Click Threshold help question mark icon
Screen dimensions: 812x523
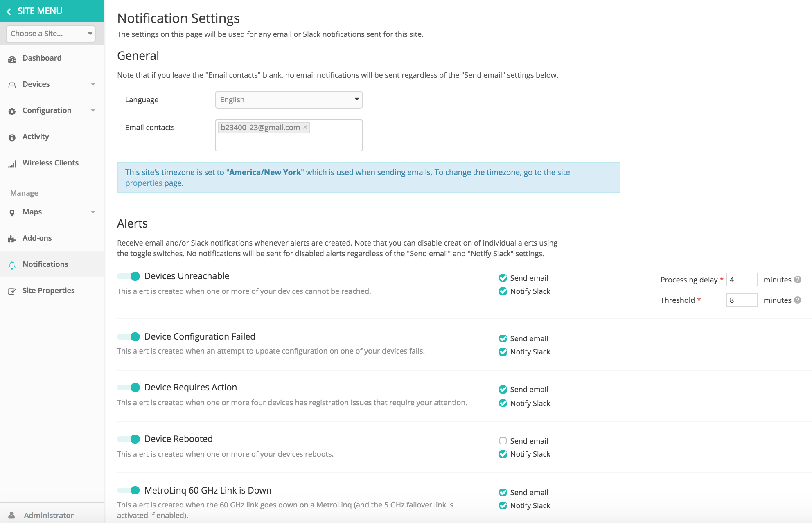coord(798,300)
